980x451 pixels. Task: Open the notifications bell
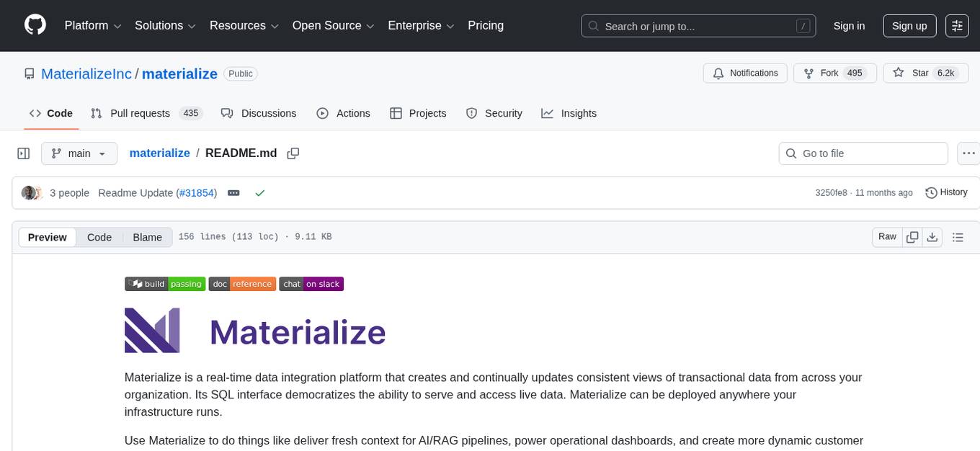click(x=745, y=73)
